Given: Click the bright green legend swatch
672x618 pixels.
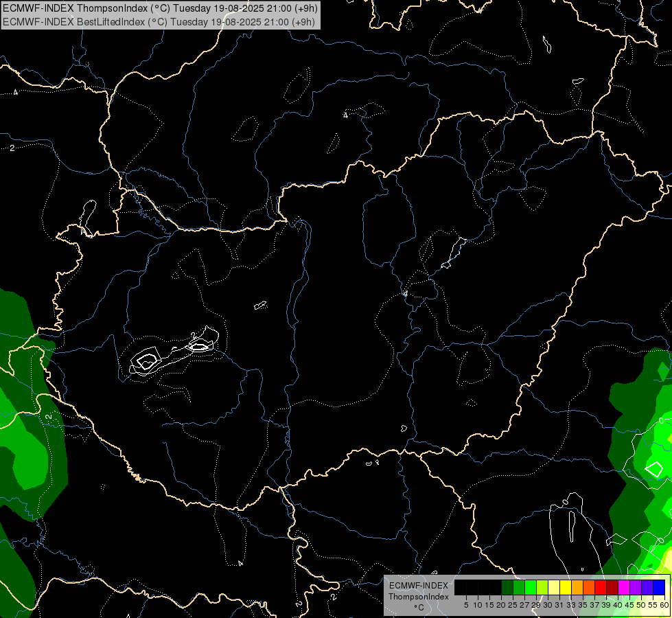Looking at the screenshot, I should pyautogui.click(x=531, y=587).
